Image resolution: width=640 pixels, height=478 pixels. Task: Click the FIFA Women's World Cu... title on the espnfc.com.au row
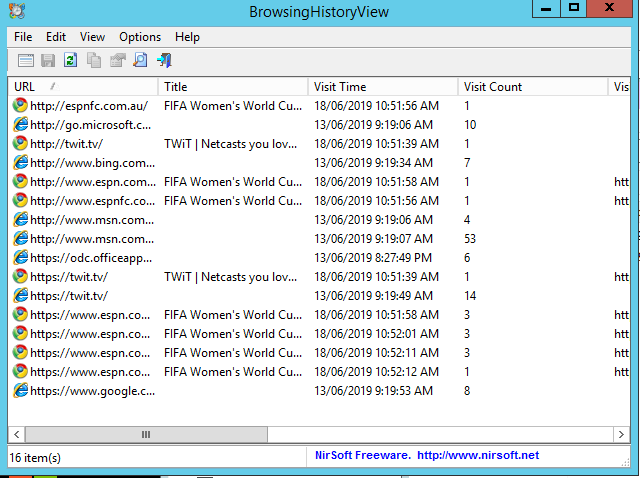pyautogui.click(x=233, y=106)
